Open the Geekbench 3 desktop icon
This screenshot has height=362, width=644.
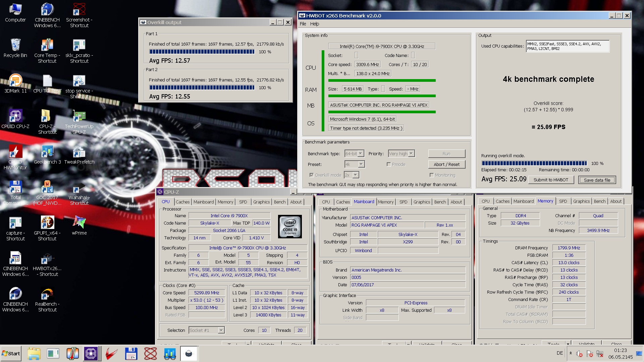coord(47,155)
